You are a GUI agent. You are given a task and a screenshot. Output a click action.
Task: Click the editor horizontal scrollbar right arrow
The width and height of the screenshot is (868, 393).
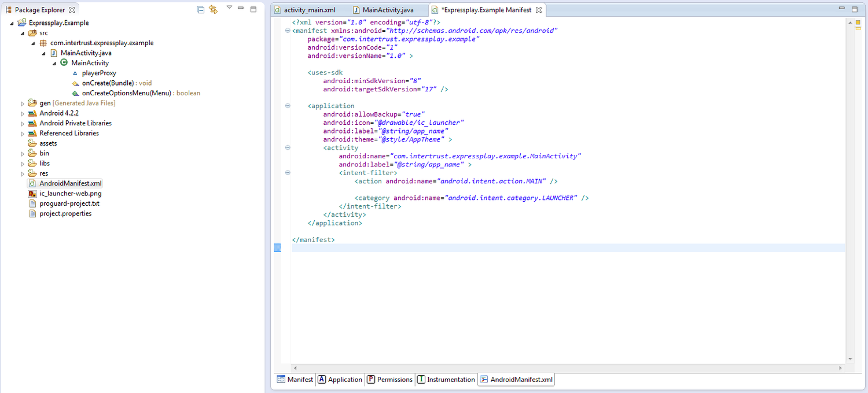[841, 368]
